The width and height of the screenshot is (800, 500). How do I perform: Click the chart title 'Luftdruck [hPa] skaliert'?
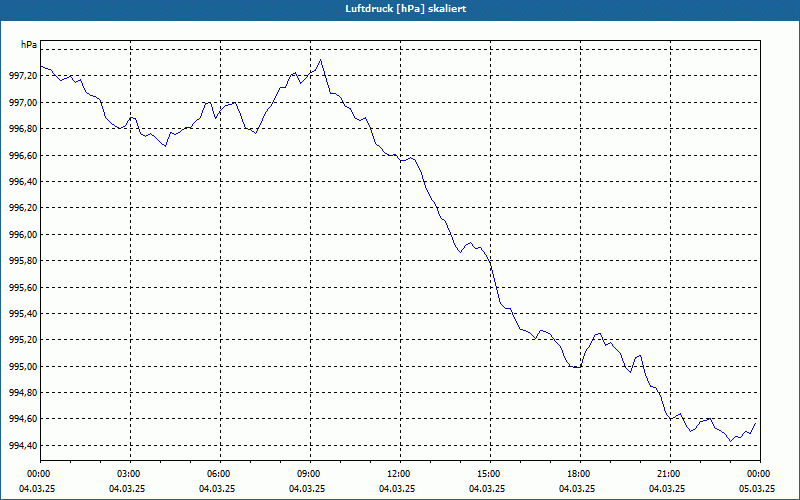coord(405,9)
